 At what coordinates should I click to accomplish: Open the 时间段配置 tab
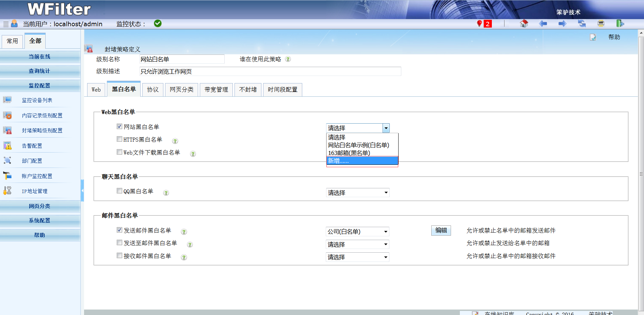pos(282,90)
